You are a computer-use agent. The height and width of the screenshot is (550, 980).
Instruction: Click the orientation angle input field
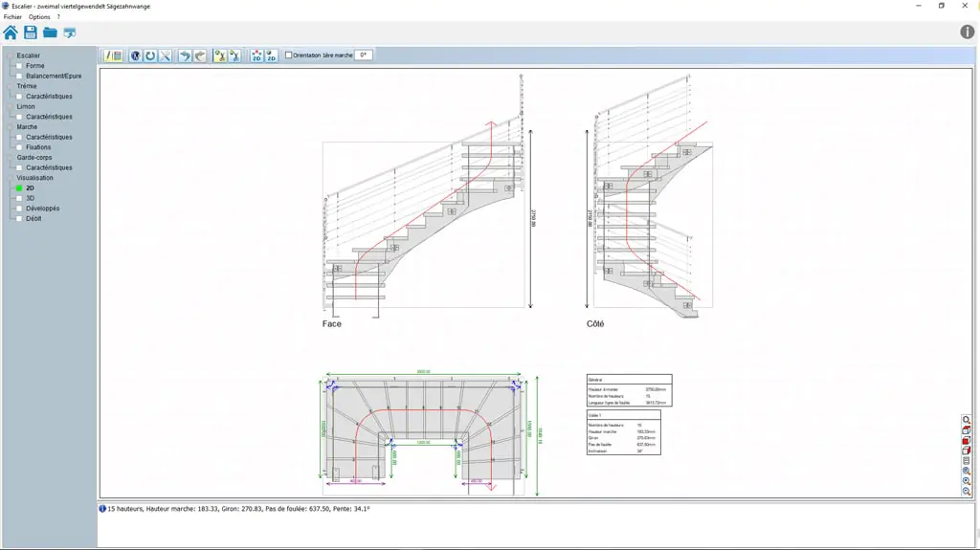click(x=363, y=55)
